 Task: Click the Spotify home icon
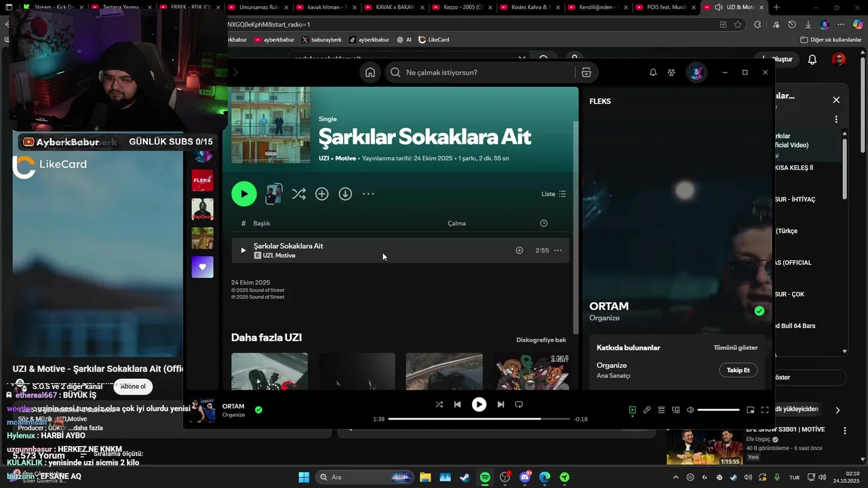click(370, 73)
